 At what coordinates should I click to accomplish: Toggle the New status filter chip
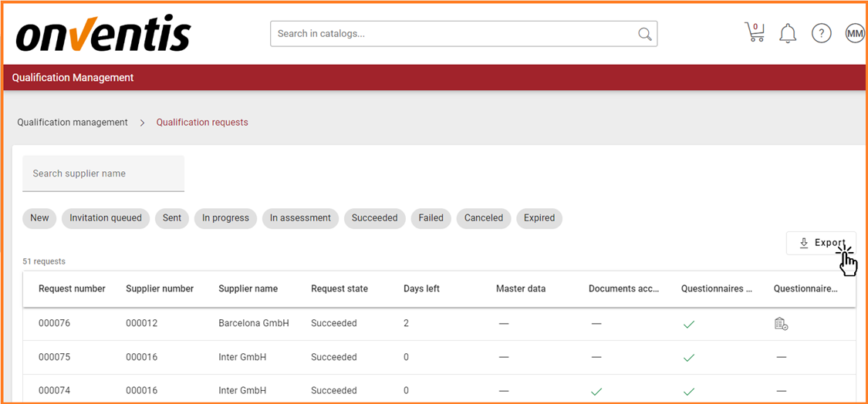pos(39,218)
